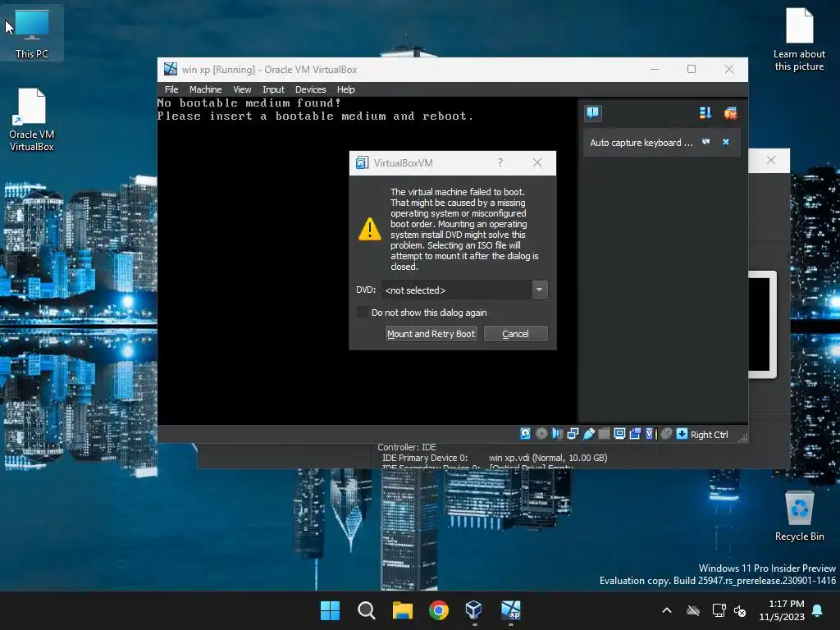The width and height of the screenshot is (840, 630).
Task: Click the Cancel button
Action: click(515, 334)
